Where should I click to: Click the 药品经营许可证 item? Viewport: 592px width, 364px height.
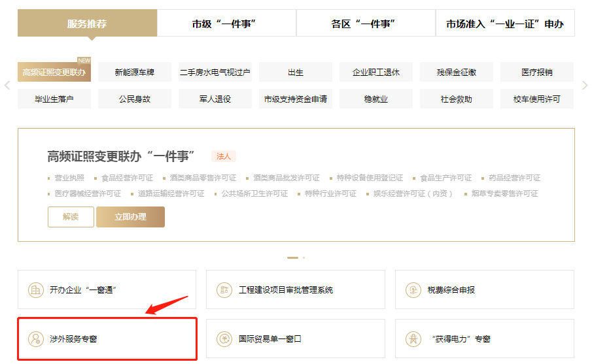(515, 178)
